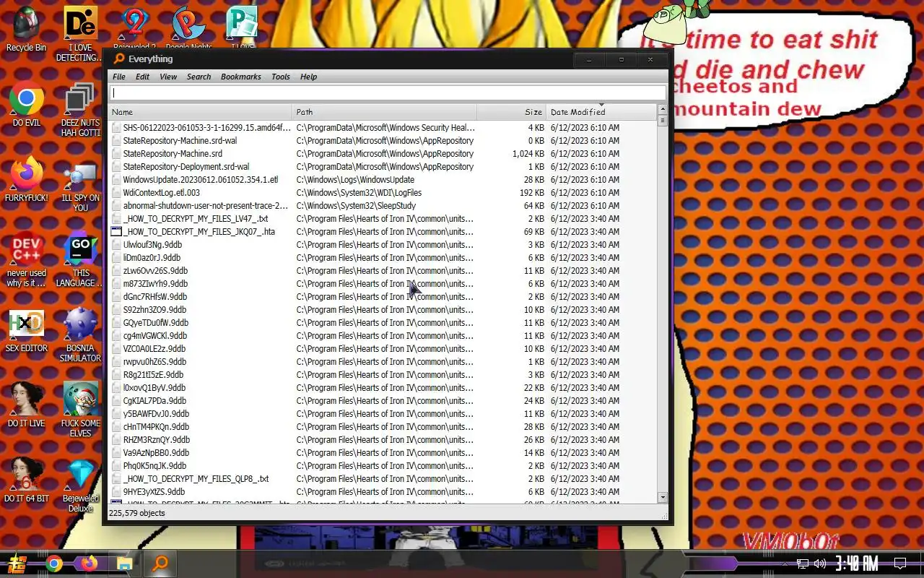Open the Dev C++ never used desktop icon
Image resolution: width=924 pixels, height=578 pixels.
(26, 260)
